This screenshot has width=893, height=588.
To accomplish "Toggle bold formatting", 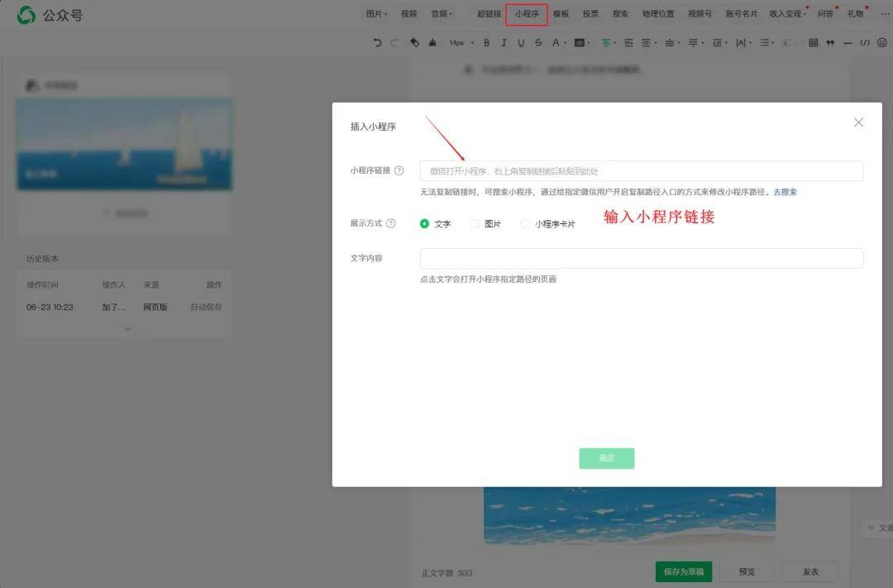I will point(486,43).
